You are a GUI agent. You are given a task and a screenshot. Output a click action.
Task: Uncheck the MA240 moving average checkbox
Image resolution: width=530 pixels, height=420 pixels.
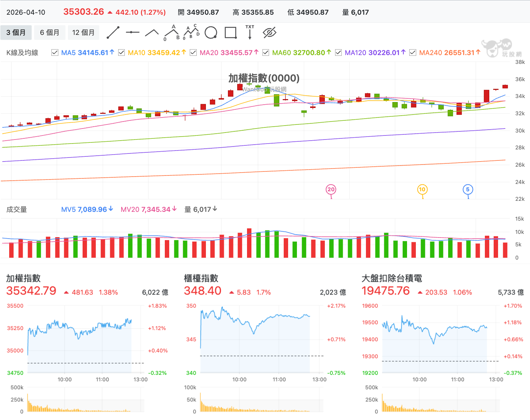coord(413,52)
